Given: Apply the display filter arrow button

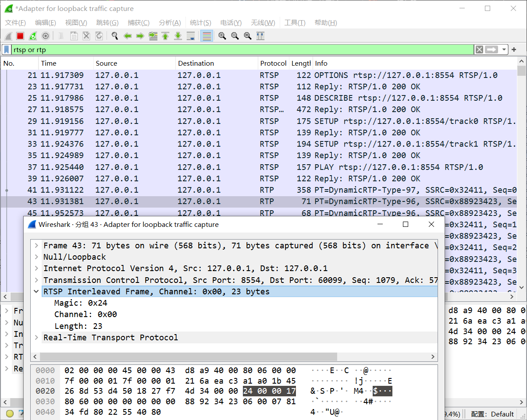Looking at the screenshot, I should [491, 49].
